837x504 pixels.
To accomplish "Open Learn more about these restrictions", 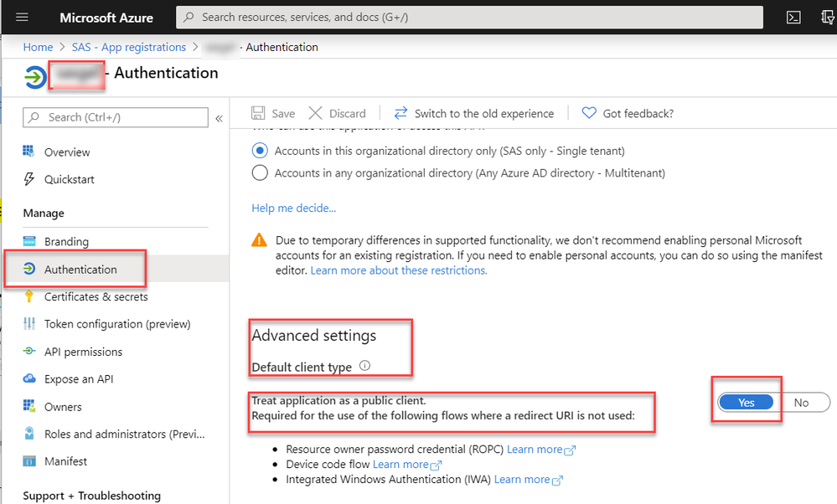I will (399, 270).
